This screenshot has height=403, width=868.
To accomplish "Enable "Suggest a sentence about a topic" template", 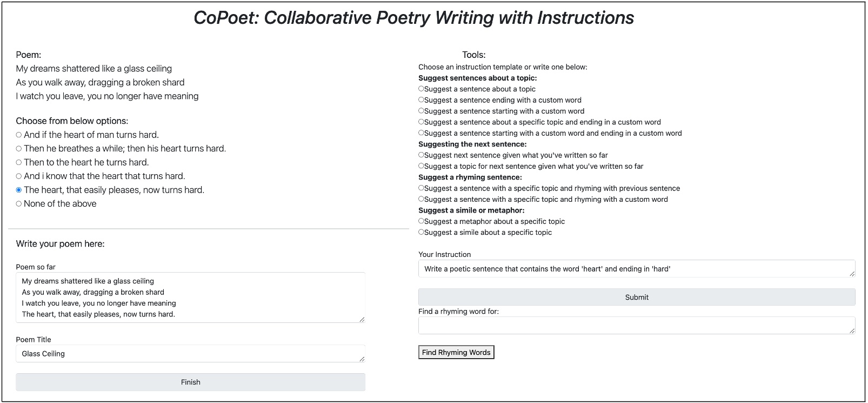I will pos(421,88).
